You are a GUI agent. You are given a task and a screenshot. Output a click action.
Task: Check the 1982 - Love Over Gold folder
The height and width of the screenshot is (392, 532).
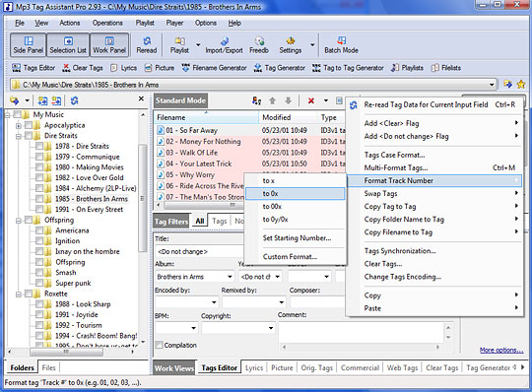coord(39,177)
